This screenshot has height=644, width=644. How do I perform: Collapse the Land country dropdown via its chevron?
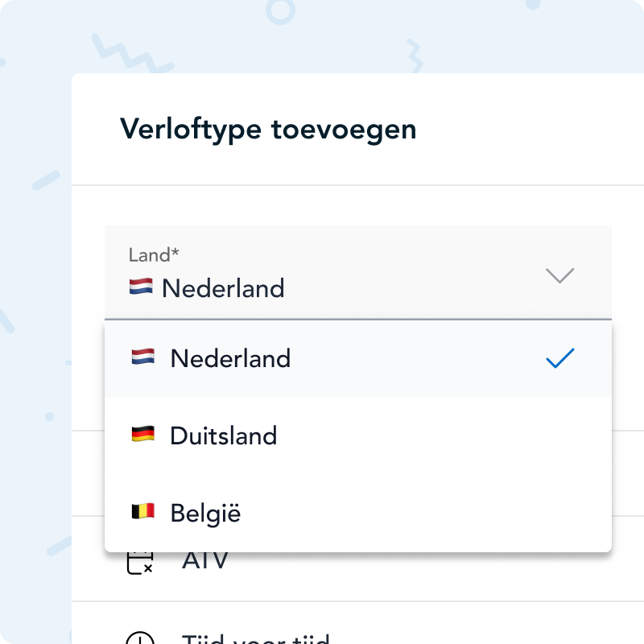(560, 275)
